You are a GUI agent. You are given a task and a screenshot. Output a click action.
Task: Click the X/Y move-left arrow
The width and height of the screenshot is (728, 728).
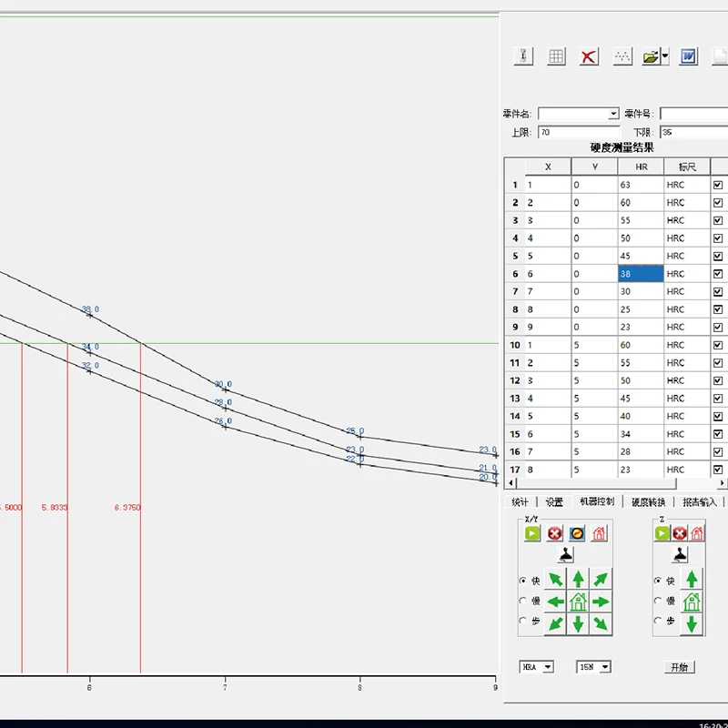click(555, 602)
